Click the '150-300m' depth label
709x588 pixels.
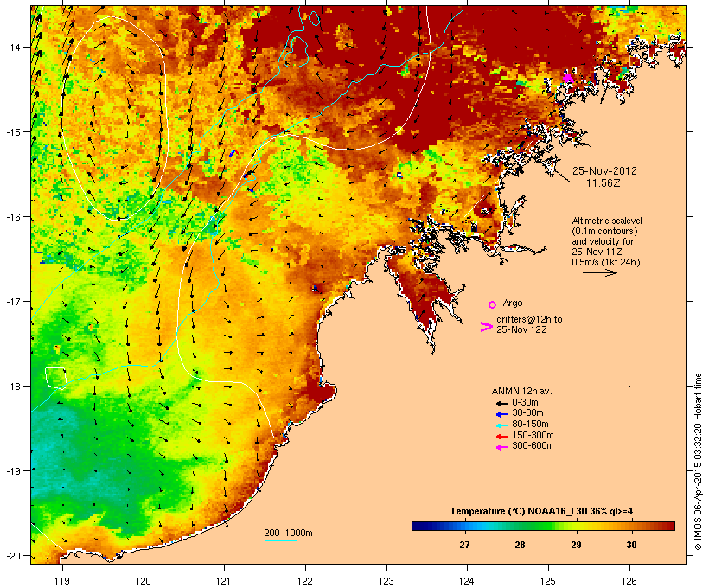[x=533, y=435]
